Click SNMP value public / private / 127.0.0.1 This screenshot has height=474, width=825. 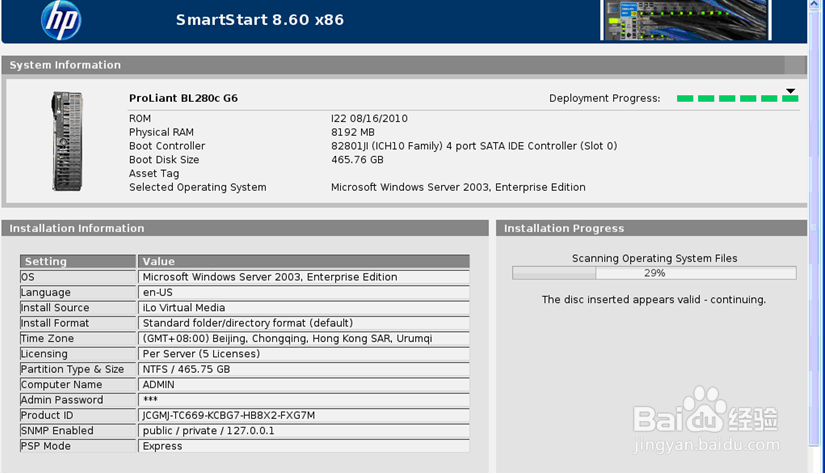[304, 431]
